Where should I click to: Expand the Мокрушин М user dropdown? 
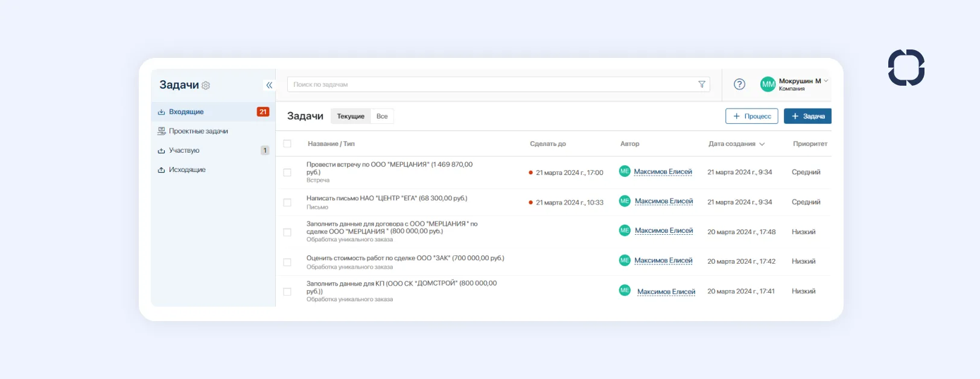[826, 81]
